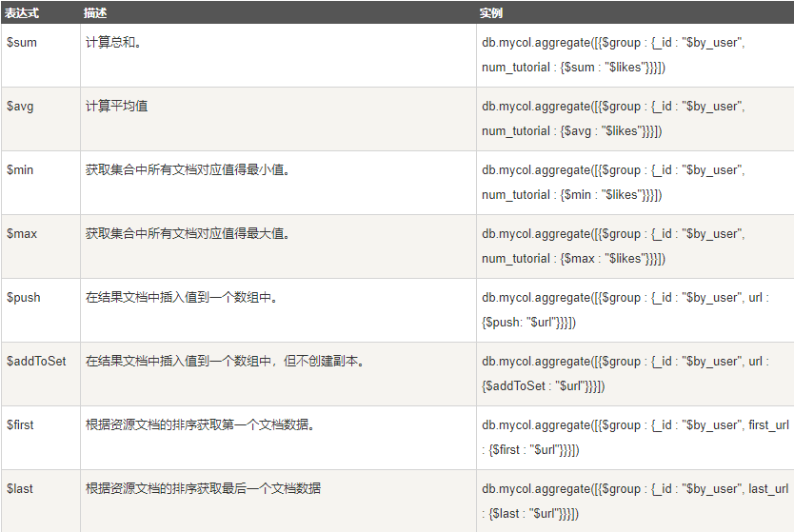Screen dimensions: 794x532
Task: Select the $addToSet expression cell
Action: [x=41, y=374]
